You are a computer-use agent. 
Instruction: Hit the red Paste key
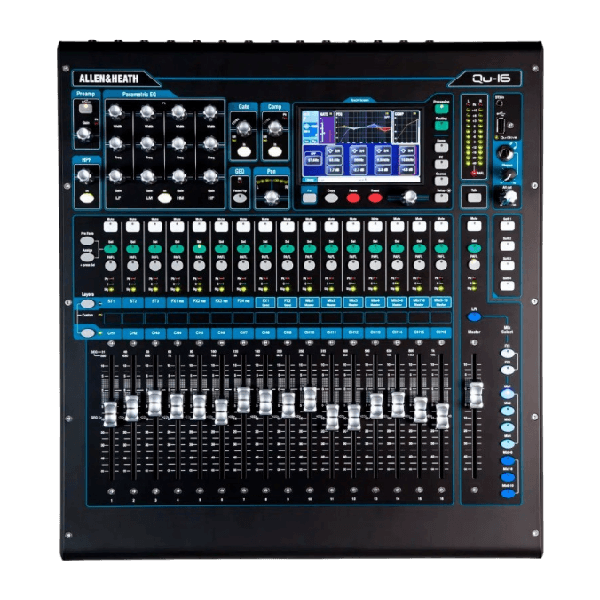[353, 198]
